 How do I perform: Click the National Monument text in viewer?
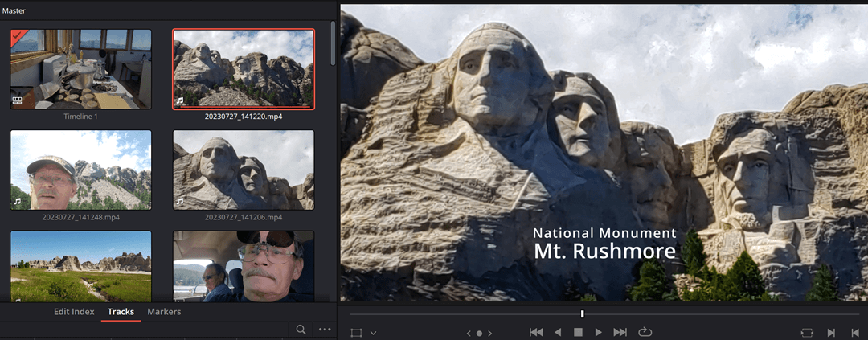[x=604, y=233]
